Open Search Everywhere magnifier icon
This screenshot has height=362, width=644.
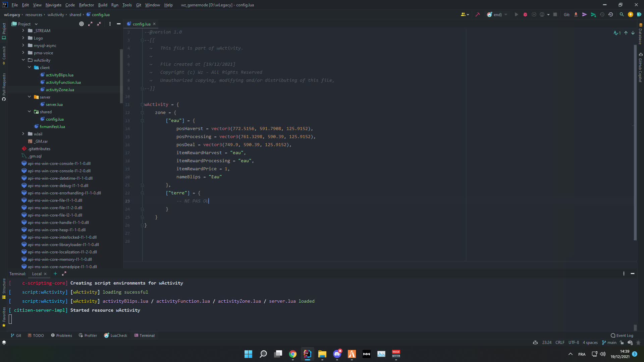tap(622, 14)
